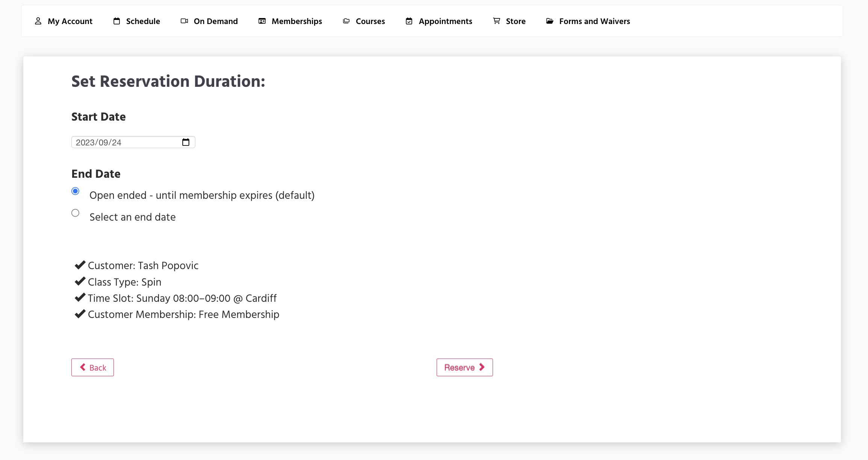Click the Schedule calendar icon

117,21
